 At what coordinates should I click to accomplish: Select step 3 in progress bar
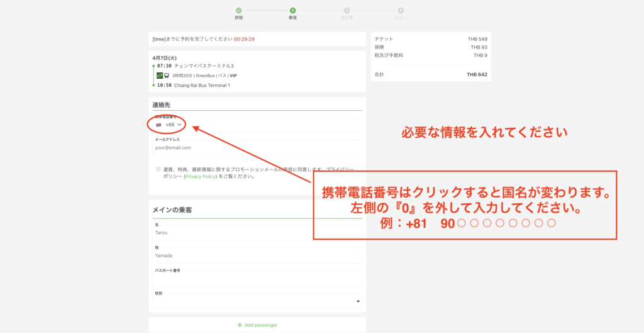coord(347,10)
